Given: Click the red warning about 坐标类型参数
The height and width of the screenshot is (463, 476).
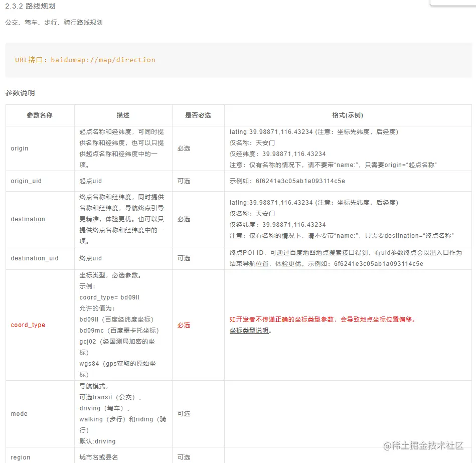Looking at the screenshot, I should 323,320.
